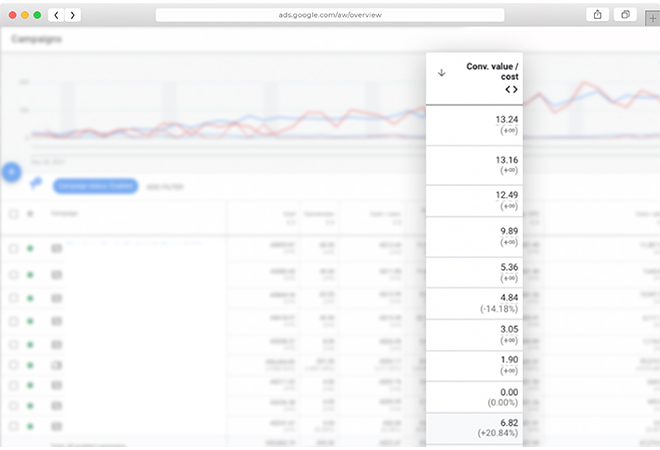The width and height of the screenshot is (660, 450).
Task: Open the Safari share icon
Action: point(597,15)
